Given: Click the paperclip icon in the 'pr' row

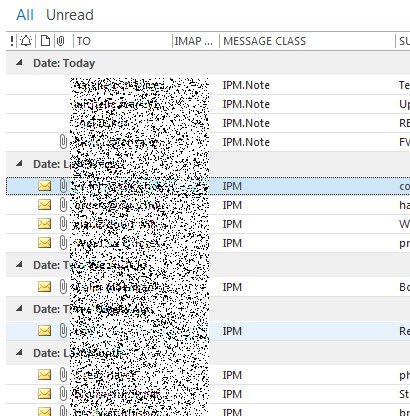Looking at the screenshot, I should pos(63,243).
